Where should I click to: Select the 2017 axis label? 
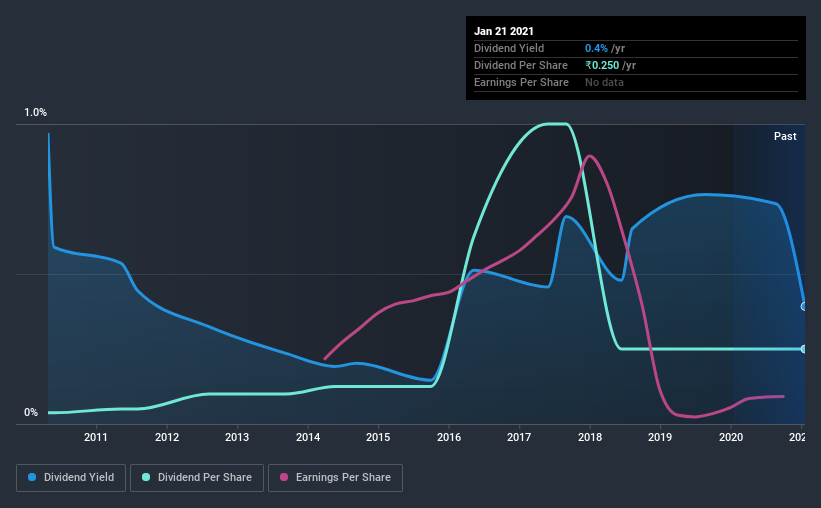[x=519, y=437]
